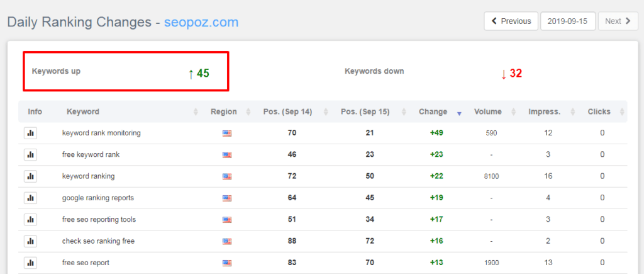The image size is (644, 274).
Task: Click the +13 change value
Action: click(x=436, y=263)
